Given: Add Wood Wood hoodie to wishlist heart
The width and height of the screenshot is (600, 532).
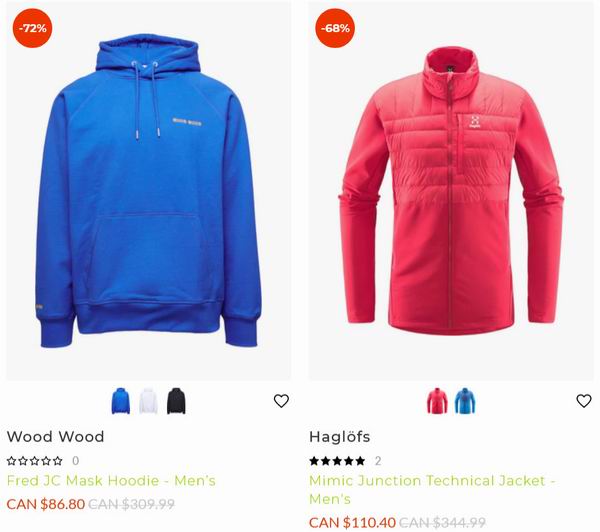Looking at the screenshot, I should [281, 401].
